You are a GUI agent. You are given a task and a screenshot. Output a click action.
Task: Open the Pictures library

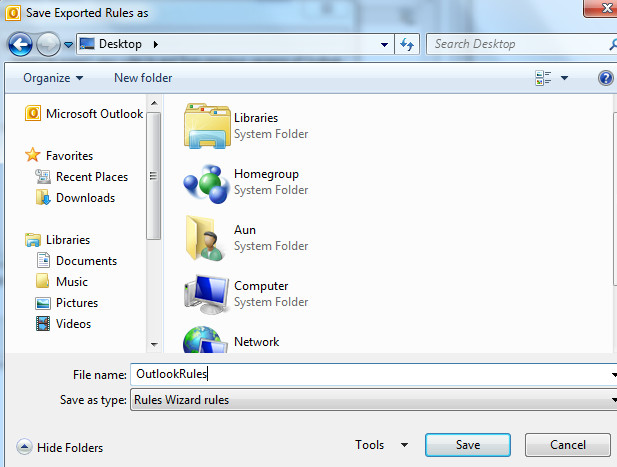pos(77,303)
